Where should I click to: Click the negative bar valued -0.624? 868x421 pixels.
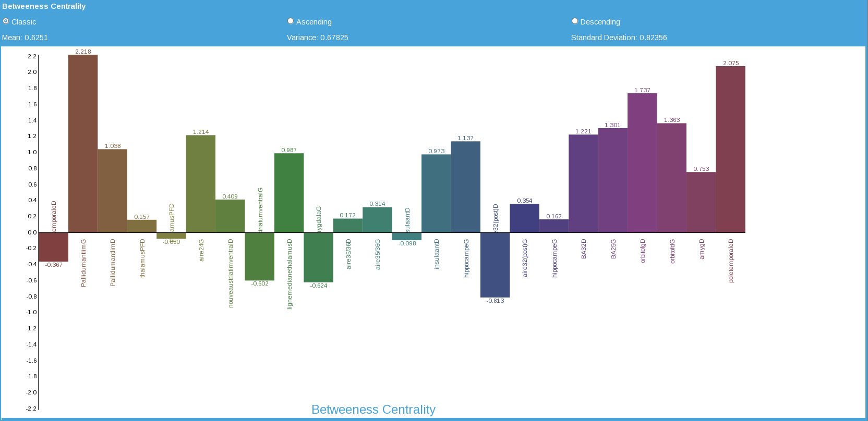(x=318, y=257)
